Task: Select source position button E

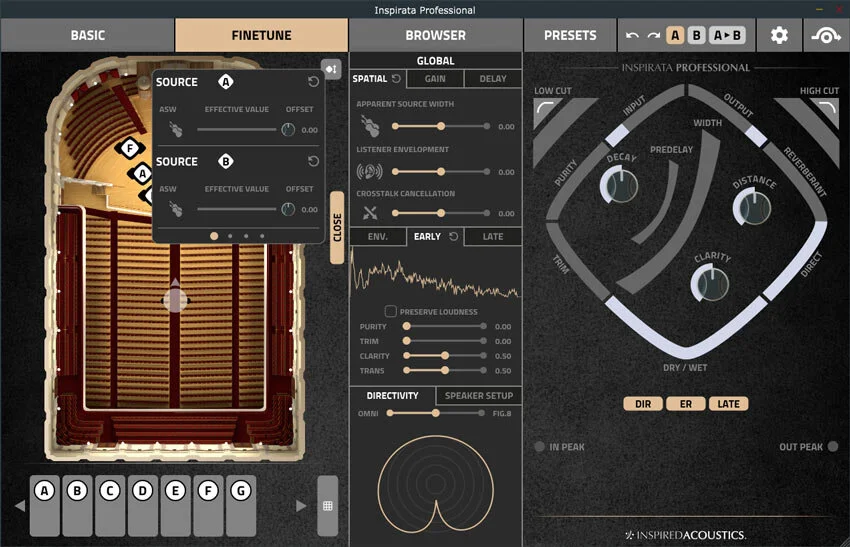Action: (x=175, y=506)
